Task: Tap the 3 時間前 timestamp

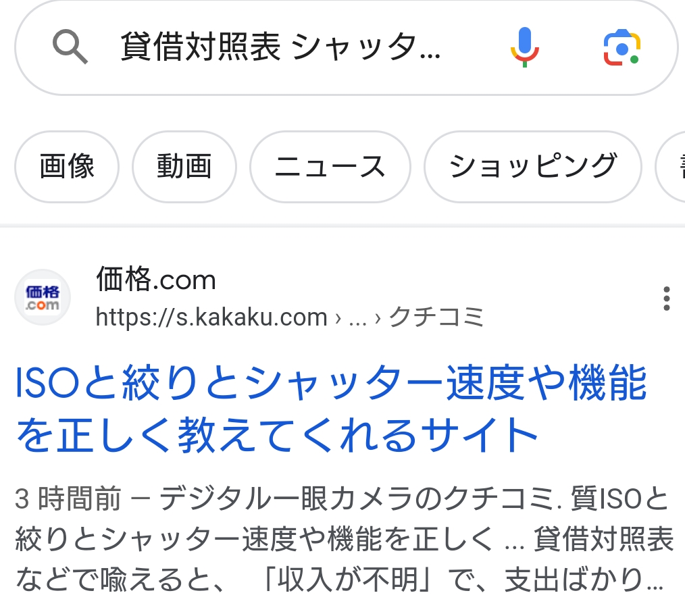Action: pos(68,500)
